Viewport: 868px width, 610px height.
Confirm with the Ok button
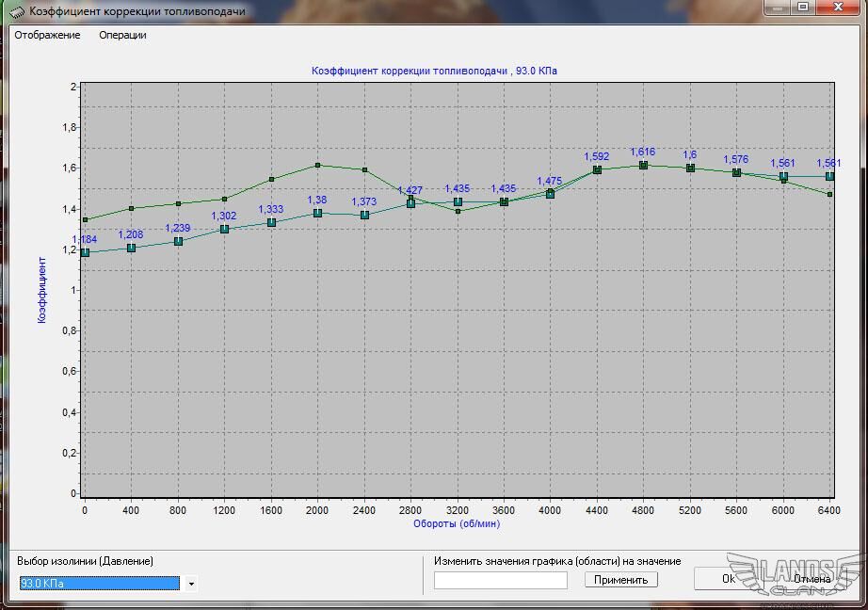point(728,579)
